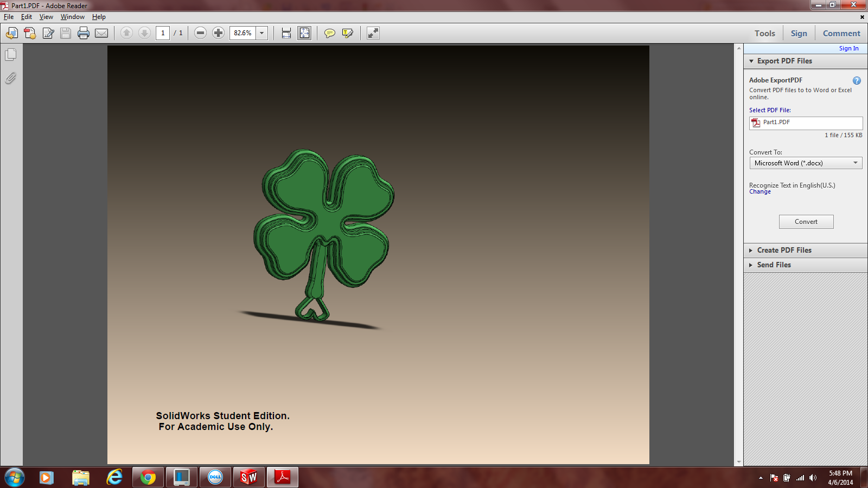The image size is (868, 488).
Task: Click the Zoom Out minus button
Action: (200, 33)
